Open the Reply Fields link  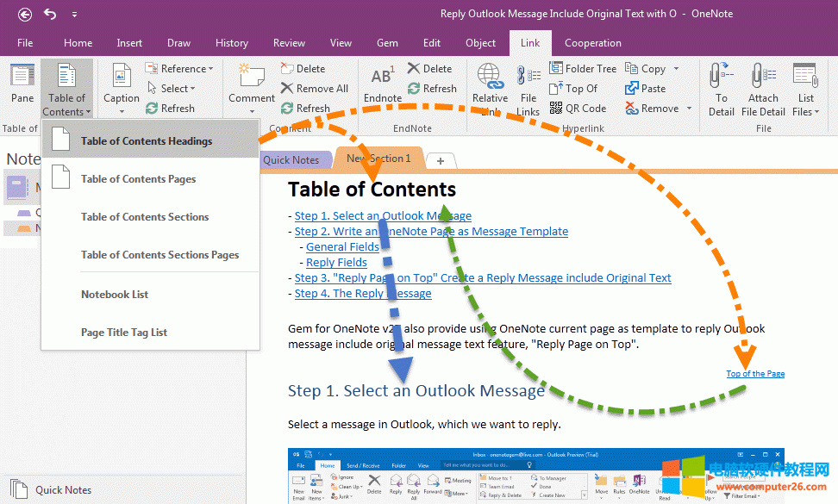click(x=336, y=263)
